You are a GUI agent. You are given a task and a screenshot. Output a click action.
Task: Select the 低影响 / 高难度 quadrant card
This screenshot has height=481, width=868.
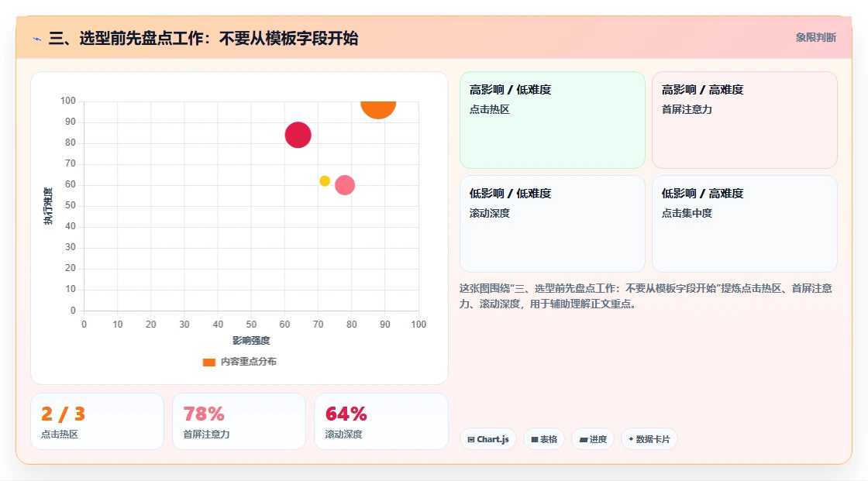(x=745, y=224)
